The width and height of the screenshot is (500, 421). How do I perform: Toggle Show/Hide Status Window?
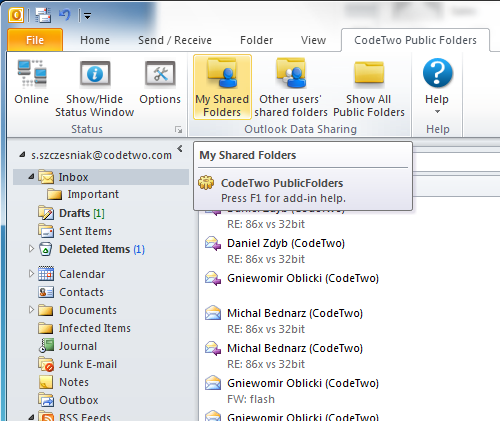(95, 88)
